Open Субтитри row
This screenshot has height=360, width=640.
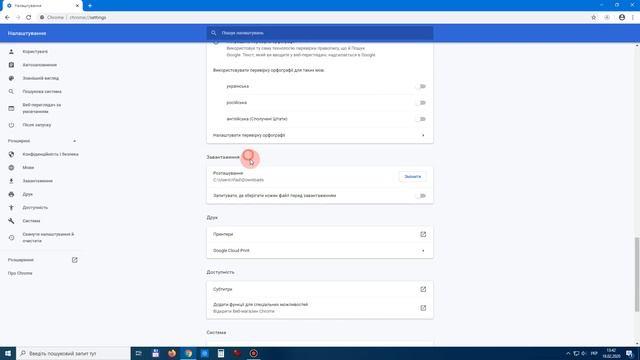(320, 289)
